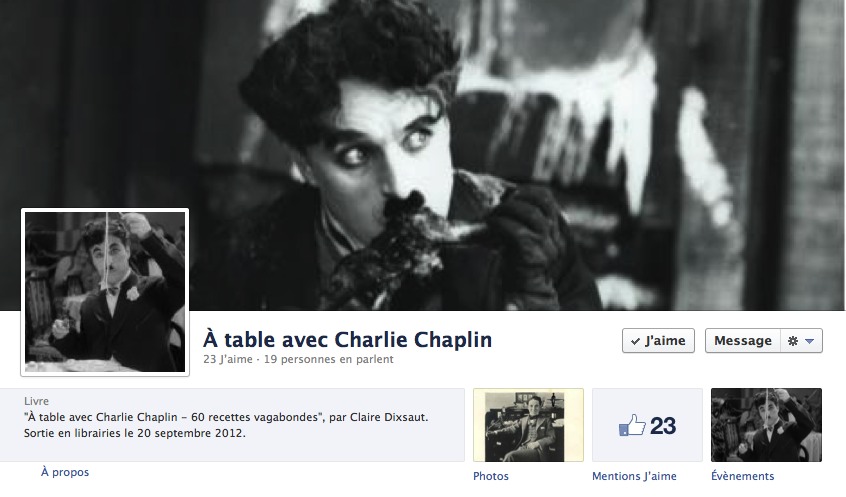Viewport: 846px width, 497px height.
Task: Open the Photos tab label
Action: pos(491,476)
